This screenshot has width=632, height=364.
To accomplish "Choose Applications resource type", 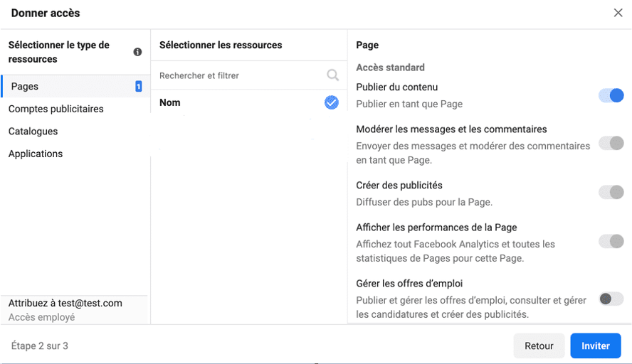I will [x=36, y=154].
